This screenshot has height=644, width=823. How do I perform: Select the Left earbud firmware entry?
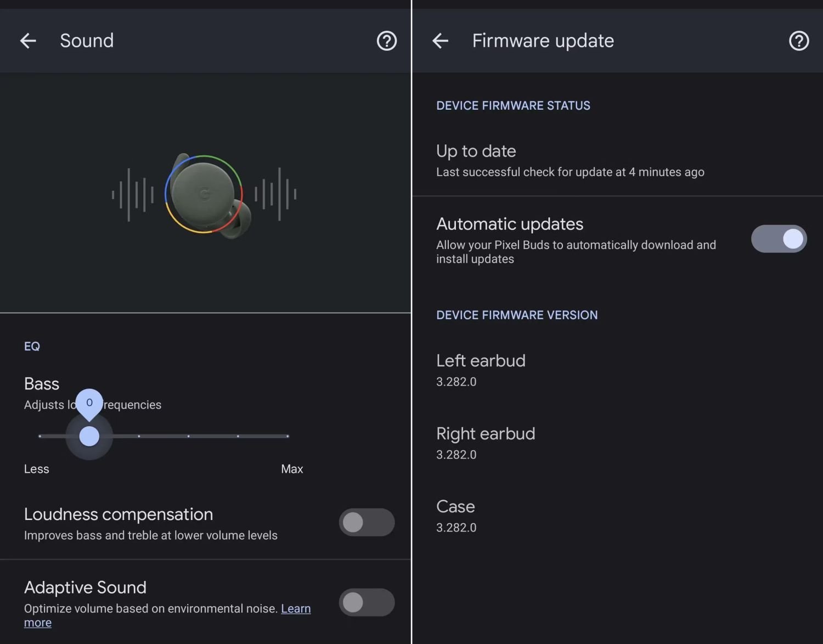[481, 370]
